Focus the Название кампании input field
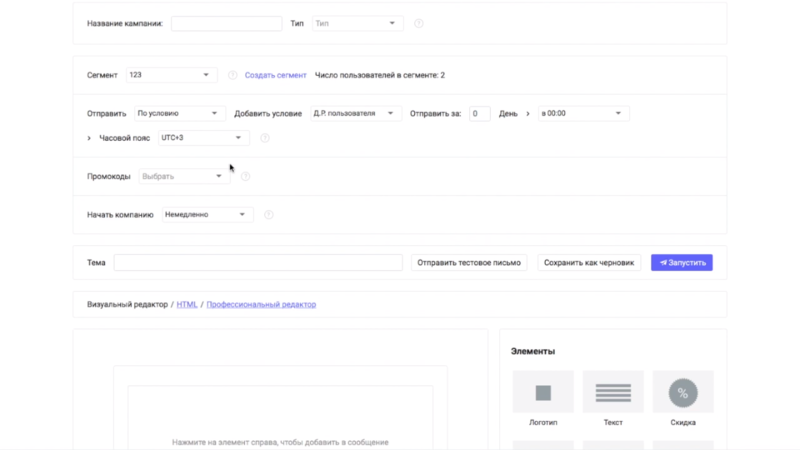Image resolution: width=800 pixels, height=450 pixels. point(227,24)
